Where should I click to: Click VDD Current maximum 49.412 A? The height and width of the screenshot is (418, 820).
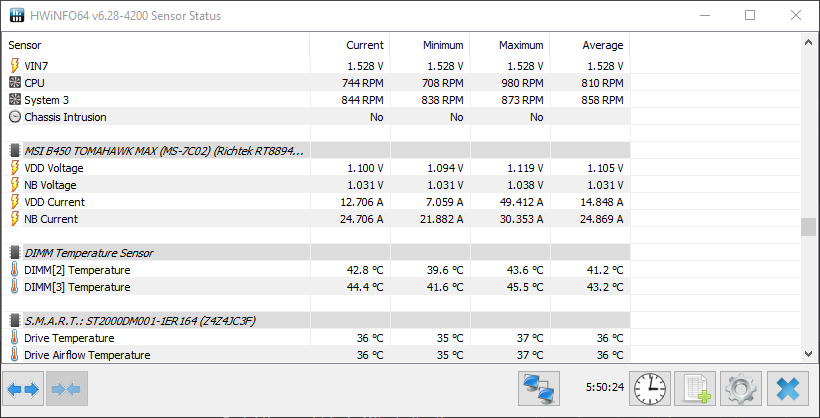point(519,202)
